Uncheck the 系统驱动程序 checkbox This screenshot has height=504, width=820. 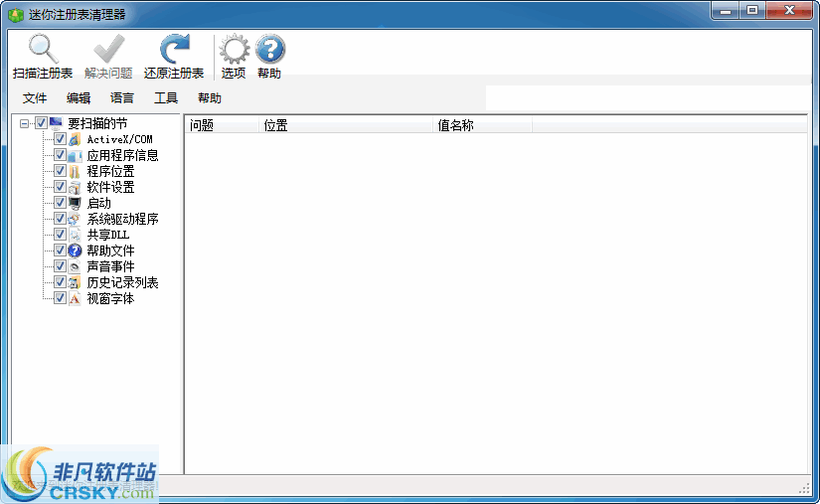61,219
